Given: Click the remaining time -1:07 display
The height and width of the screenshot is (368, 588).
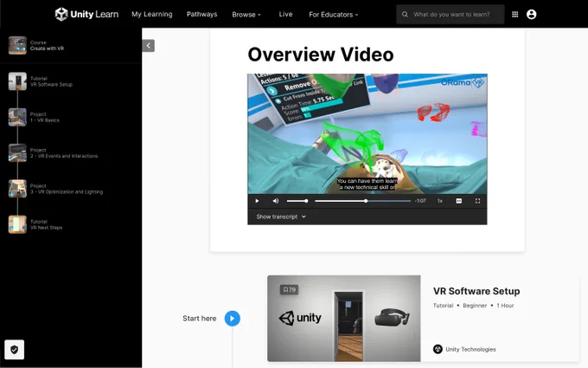Looking at the screenshot, I should tap(420, 201).
